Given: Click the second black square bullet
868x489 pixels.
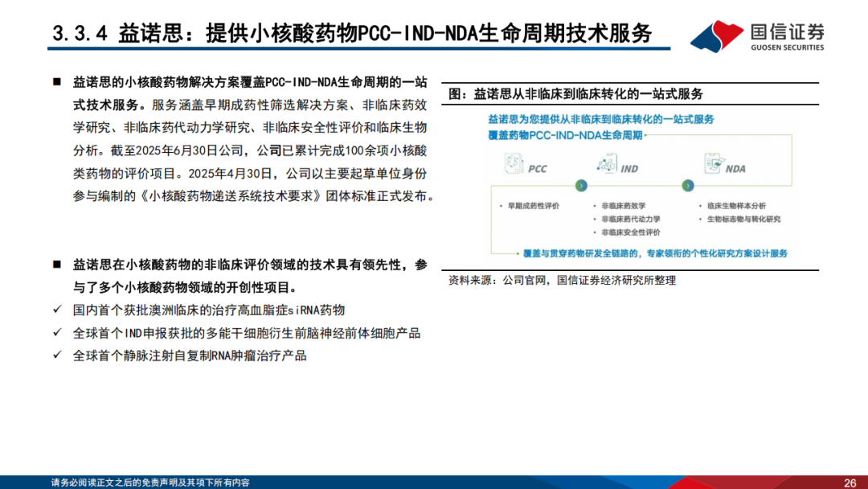Looking at the screenshot, I should tap(56, 265).
